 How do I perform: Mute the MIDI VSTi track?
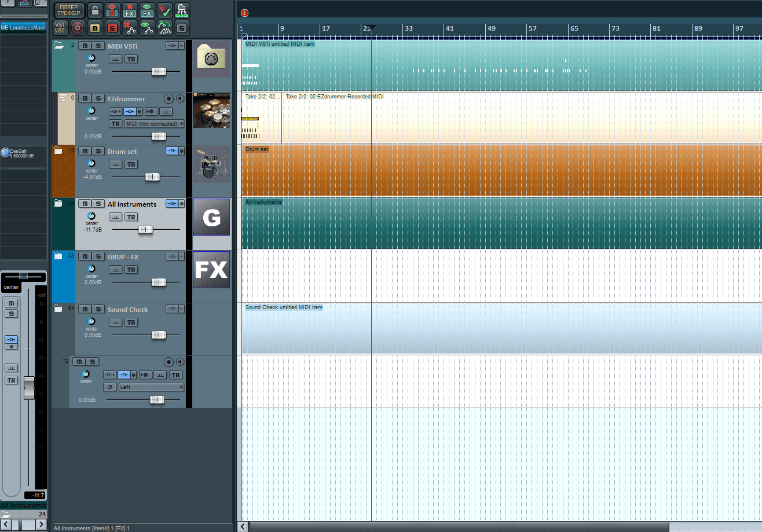click(85, 46)
